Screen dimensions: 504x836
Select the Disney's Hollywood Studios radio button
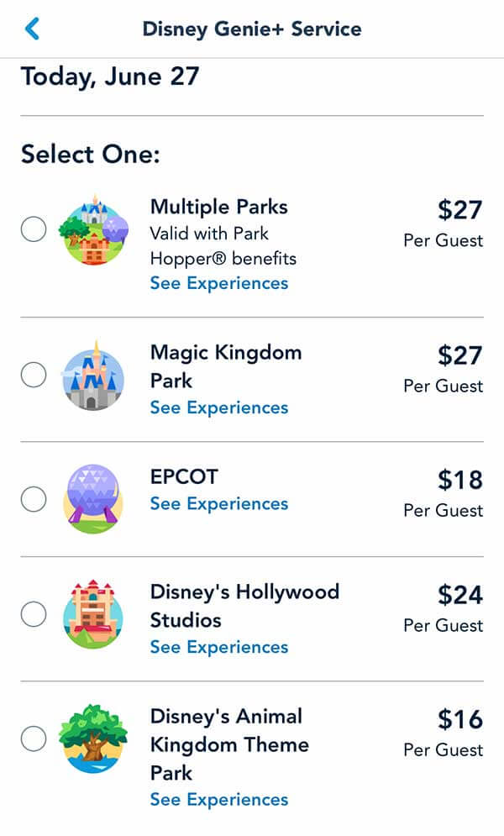33,614
